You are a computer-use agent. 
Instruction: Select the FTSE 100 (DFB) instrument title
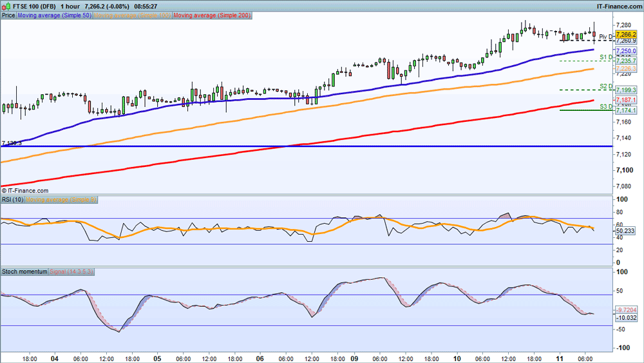tap(34, 6)
